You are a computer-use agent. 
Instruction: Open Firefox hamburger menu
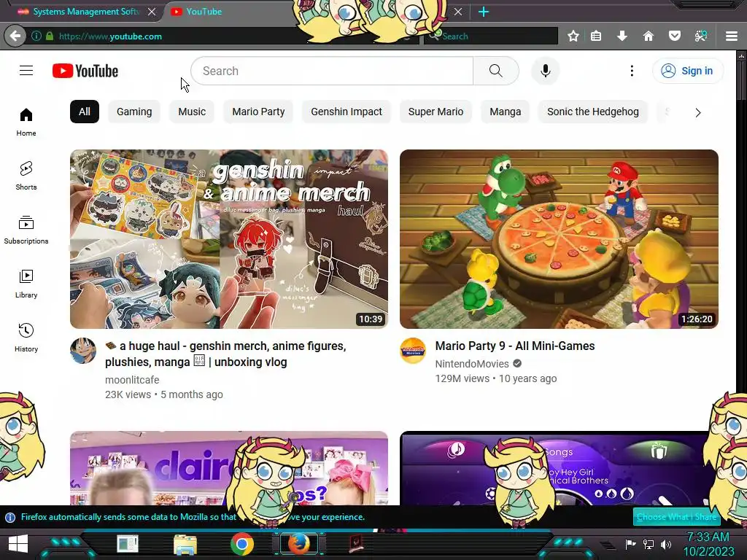pyautogui.click(x=732, y=36)
